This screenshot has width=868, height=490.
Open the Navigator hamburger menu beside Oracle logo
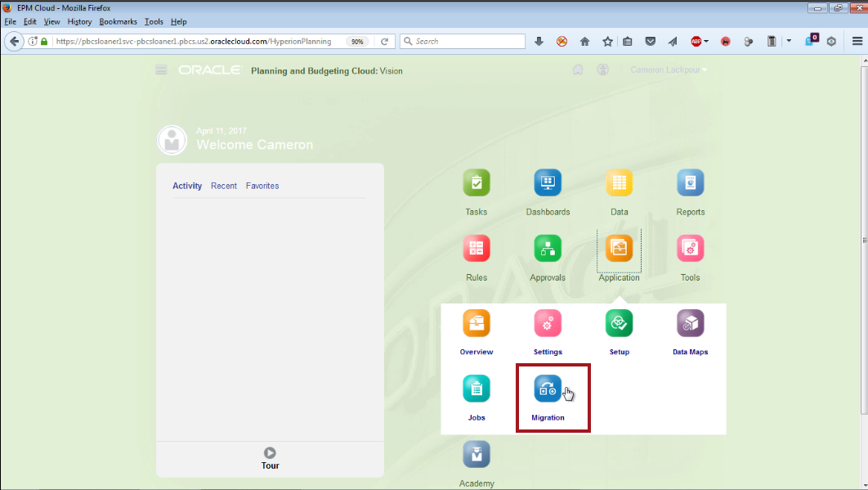click(x=161, y=70)
